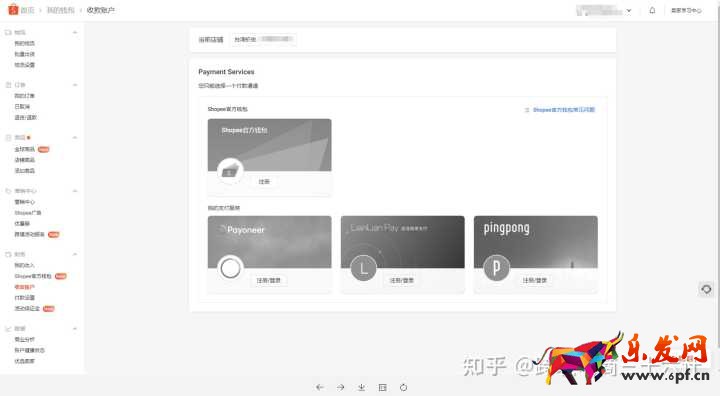Click the download icon in the bottom viewer bar
The image size is (720, 396).
[x=362, y=387]
